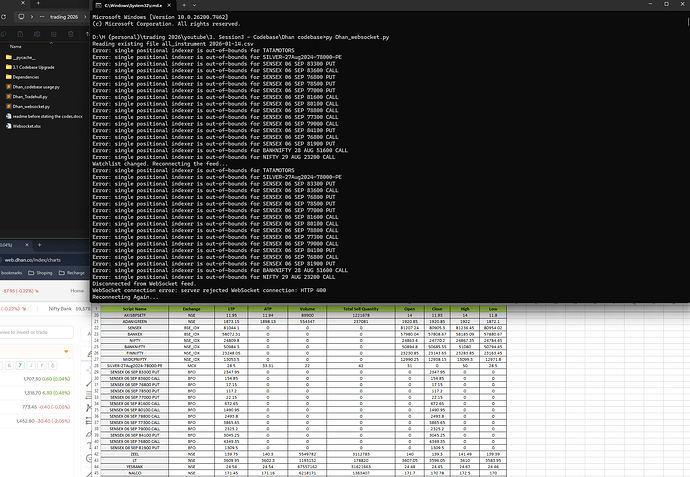Click the This PC monitor icon in breadcrumb

[x=21, y=17]
